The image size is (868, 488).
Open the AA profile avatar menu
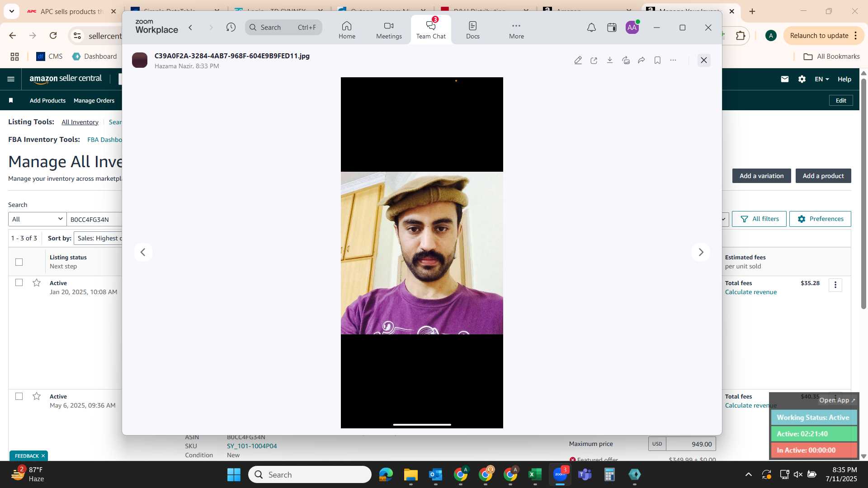[632, 28]
